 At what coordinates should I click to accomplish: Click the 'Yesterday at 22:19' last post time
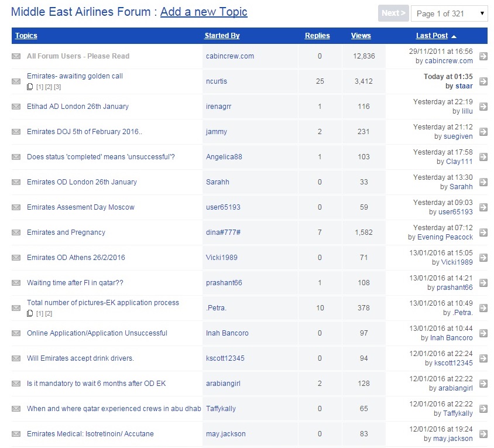point(443,102)
